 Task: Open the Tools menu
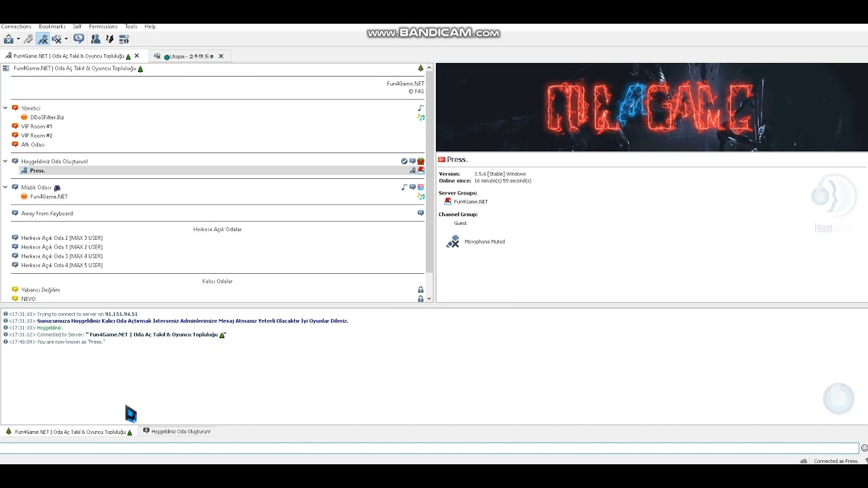(131, 26)
